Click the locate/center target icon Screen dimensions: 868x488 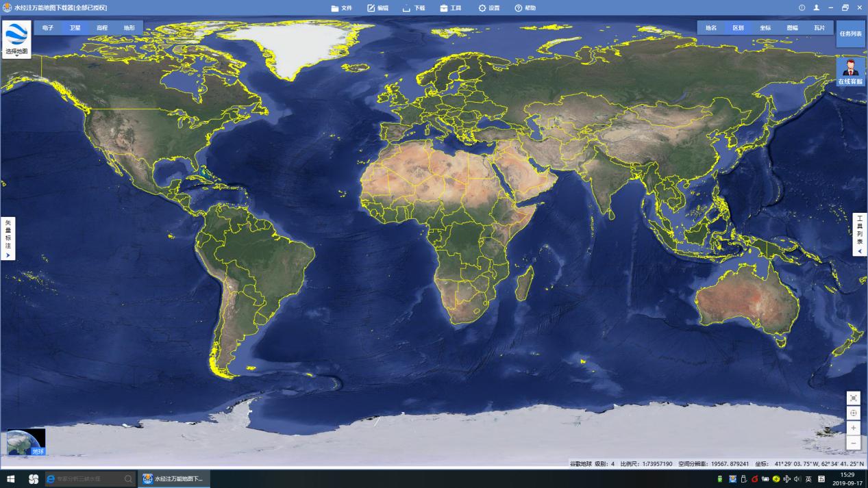click(x=854, y=413)
